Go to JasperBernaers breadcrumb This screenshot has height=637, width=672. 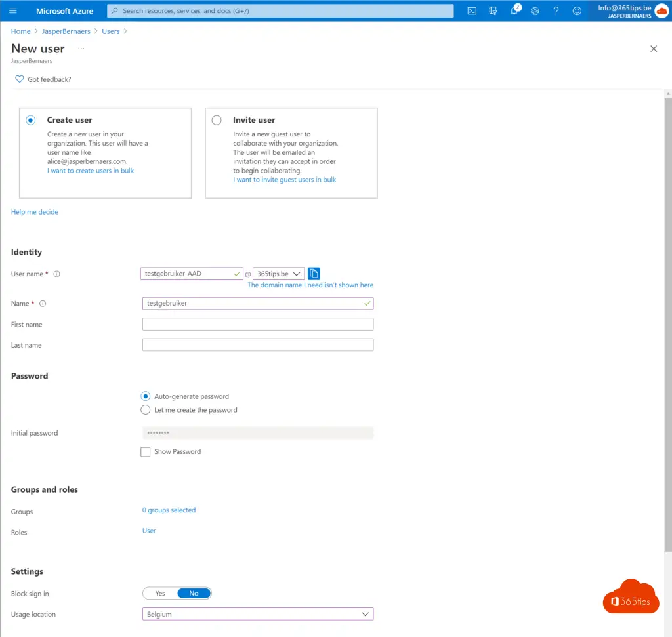(66, 31)
